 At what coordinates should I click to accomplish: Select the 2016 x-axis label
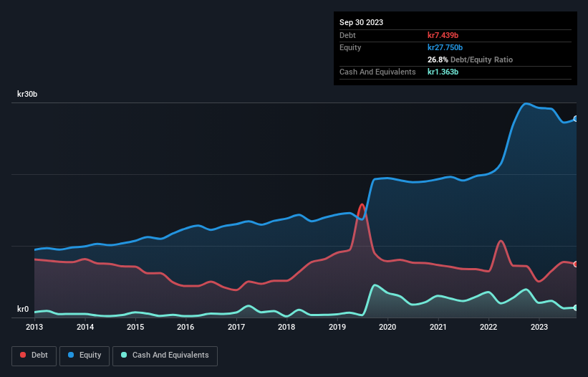pyautogui.click(x=185, y=327)
